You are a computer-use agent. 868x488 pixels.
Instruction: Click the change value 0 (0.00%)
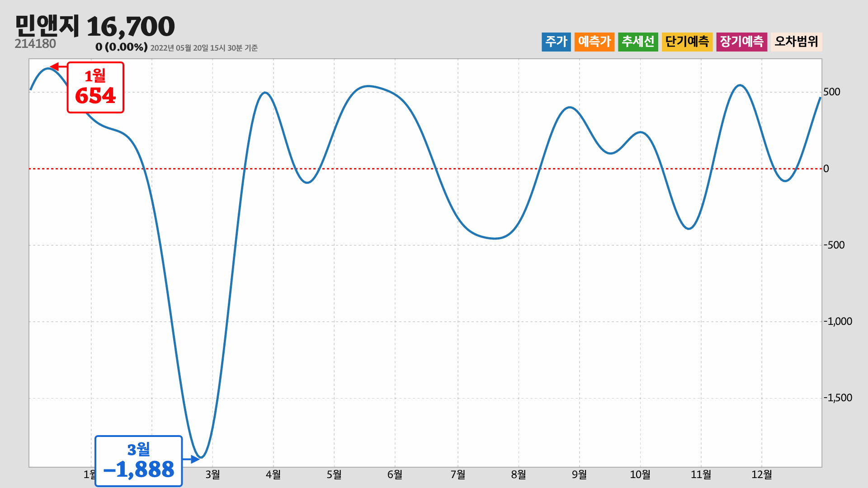click(122, 47)
